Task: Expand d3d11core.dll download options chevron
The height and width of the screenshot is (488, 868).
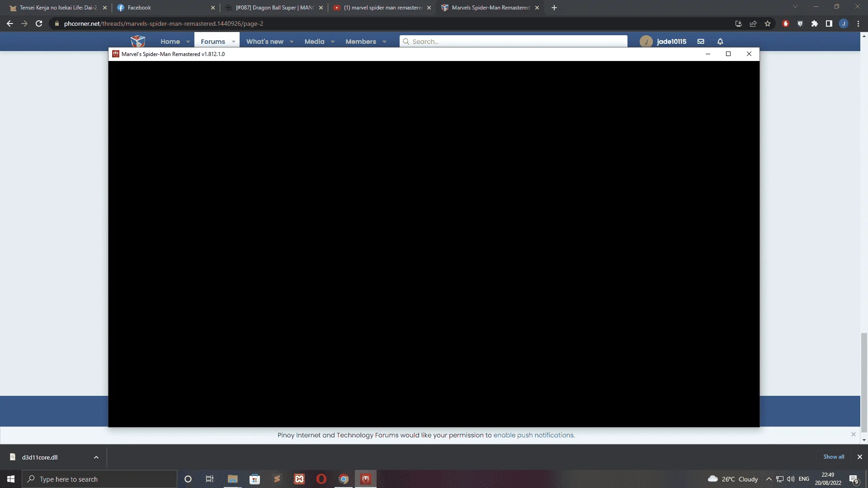Action: coord(96,457)
